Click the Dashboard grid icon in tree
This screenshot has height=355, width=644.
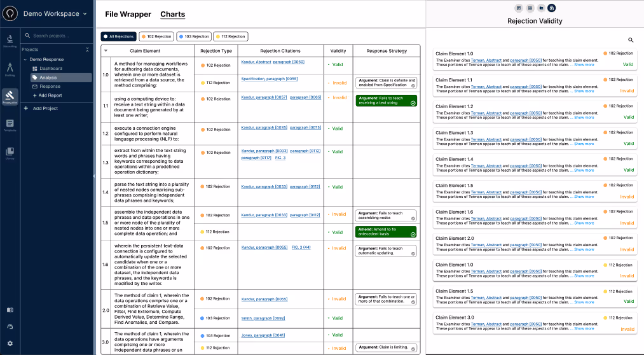pyautogui.click(x=35, y=69)
